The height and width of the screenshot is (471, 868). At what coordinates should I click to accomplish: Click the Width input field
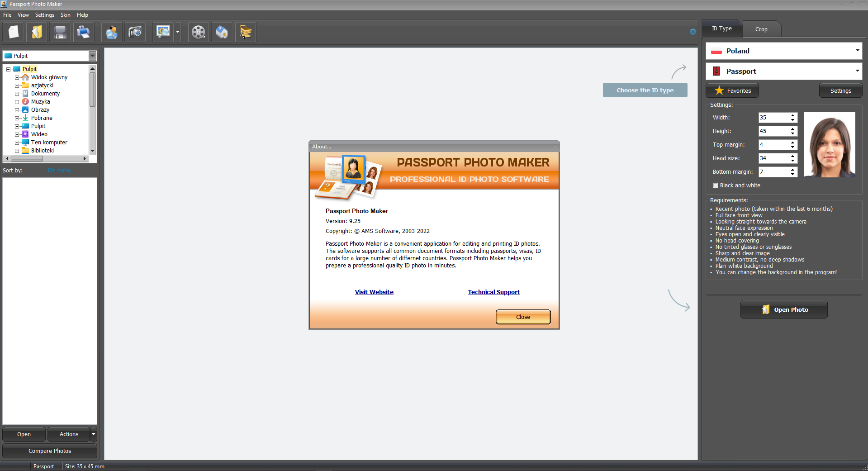(774, 118)
